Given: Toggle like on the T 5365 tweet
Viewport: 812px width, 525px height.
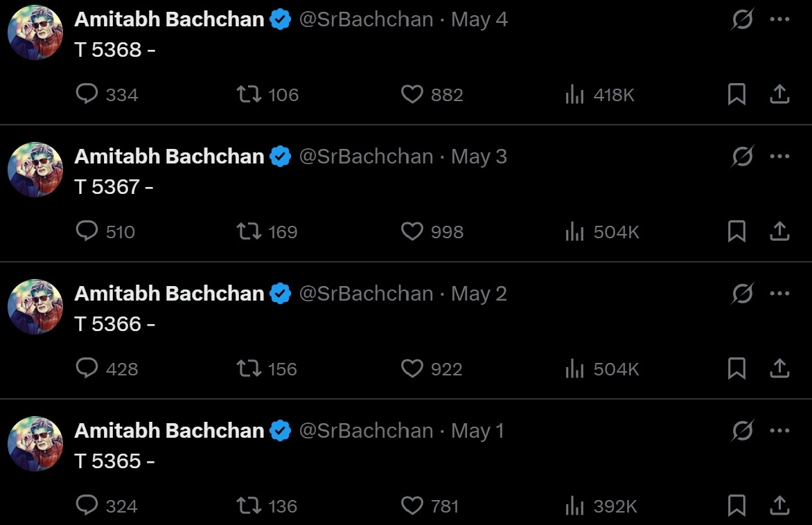Looking at the screenshot, I should [412, 506].
